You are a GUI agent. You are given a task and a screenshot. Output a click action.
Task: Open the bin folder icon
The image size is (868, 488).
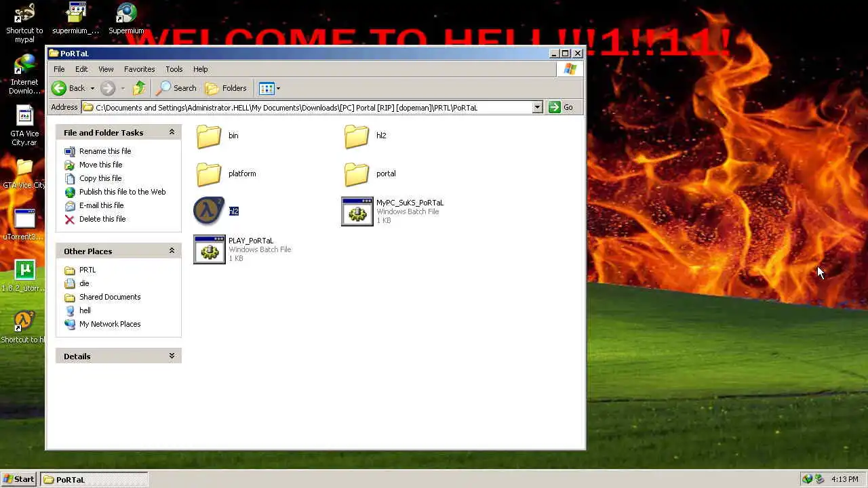coord(209,136)
